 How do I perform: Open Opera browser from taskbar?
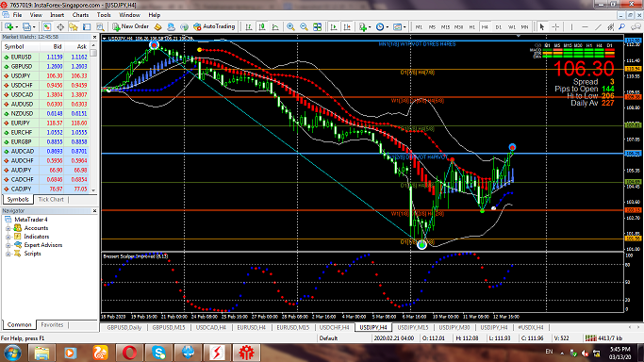[x=129, y=353]
